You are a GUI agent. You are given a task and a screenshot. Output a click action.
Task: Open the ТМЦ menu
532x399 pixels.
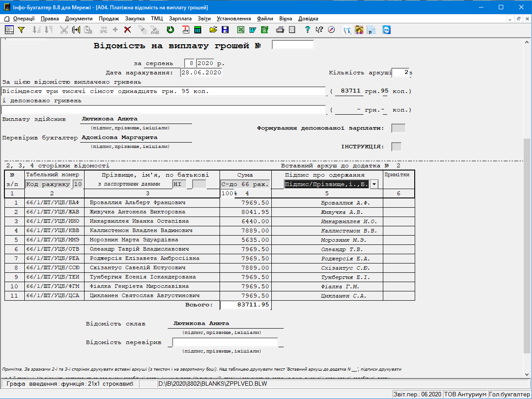(x=157, y=19)
